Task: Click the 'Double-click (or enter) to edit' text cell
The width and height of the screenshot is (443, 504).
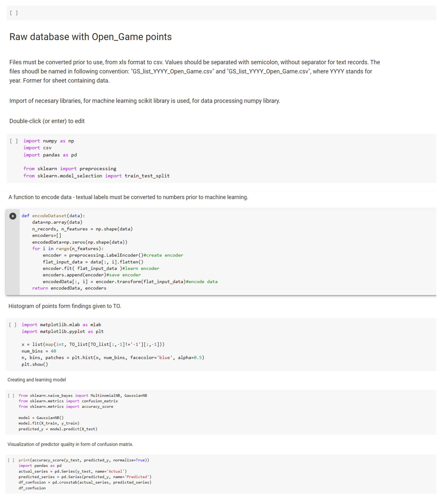Action: 47,121
